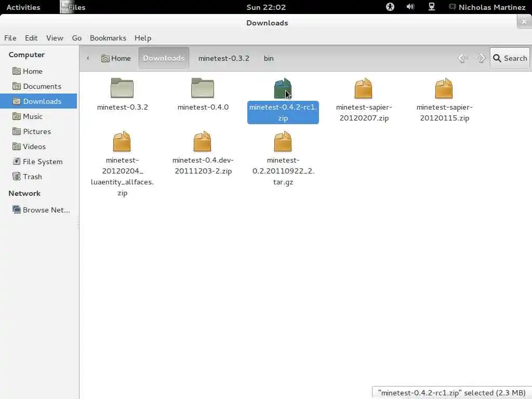The image size is (532, 399).
Task: Open the Help menu
Action: coord(143,38)
